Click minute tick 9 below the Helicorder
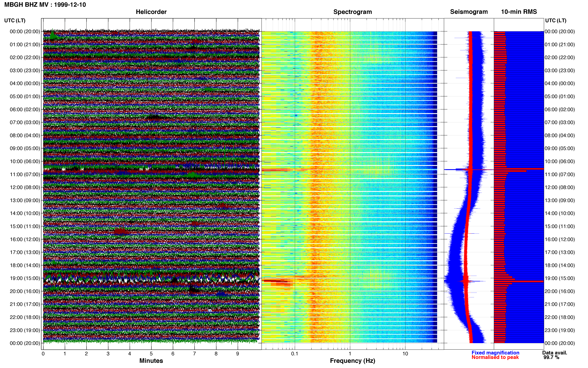 tap(238, 354)
